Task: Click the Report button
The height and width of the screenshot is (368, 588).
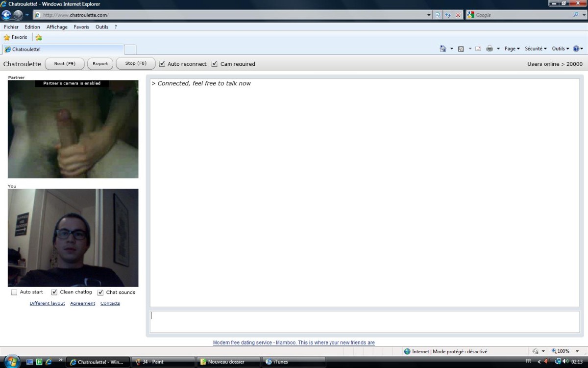Action: (x=100, y=64)
